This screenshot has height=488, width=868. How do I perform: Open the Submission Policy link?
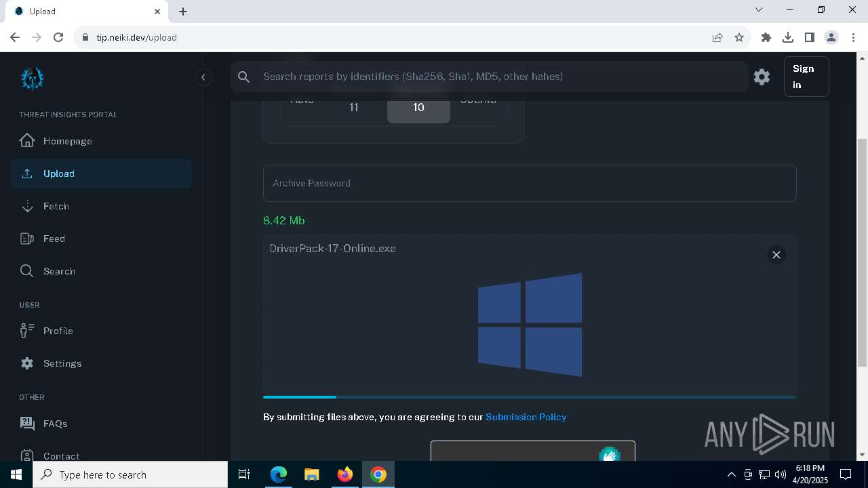click(x=526, y=417)
